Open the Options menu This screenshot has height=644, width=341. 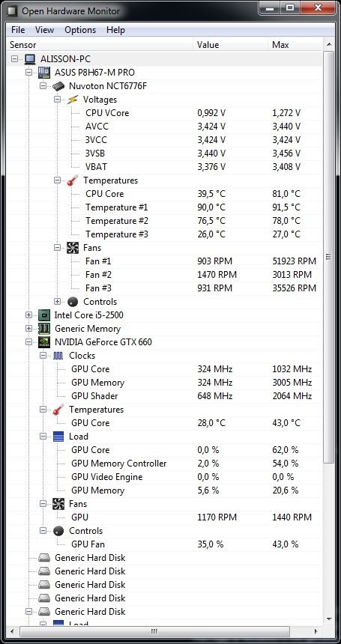[80, 30]
